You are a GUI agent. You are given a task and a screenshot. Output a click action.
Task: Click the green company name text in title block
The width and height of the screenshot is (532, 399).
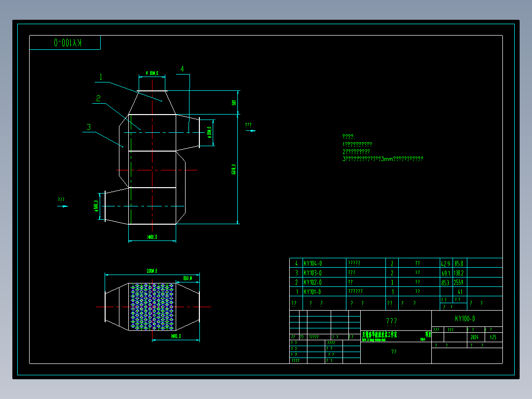(380, 335)
